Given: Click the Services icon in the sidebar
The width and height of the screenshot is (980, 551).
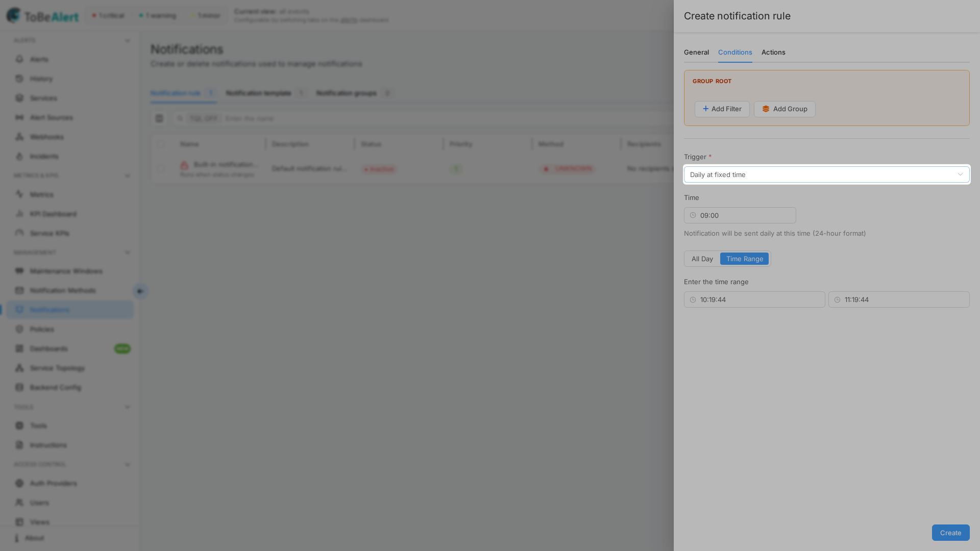Looking at the screenshot, I should click(19, 98).
